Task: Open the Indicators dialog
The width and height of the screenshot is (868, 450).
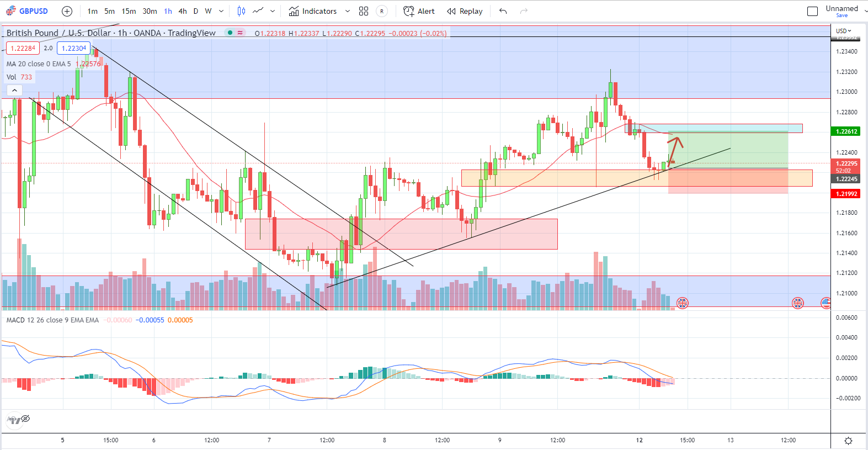Action: [x=313, y=11]
